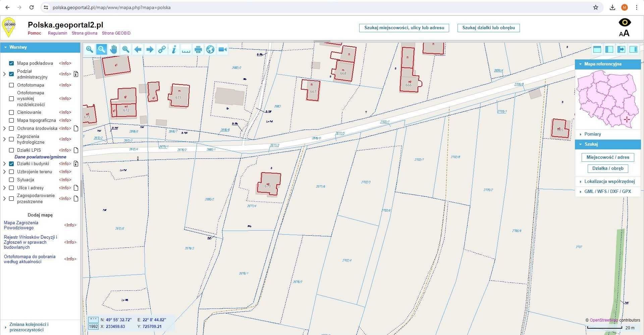Uncheck the Działki i budynki layer
The width and height of the screenshot is (644, 335).
click(11, 164)
